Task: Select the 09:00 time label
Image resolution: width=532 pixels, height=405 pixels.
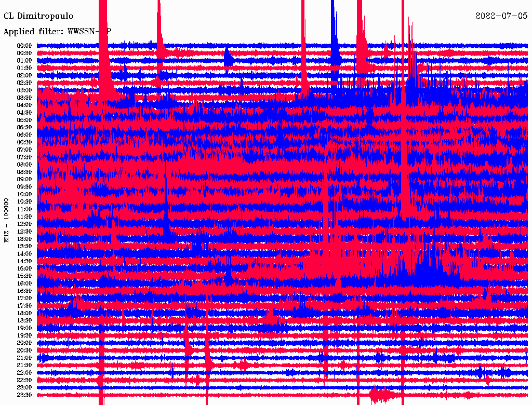Action: pos(24,180)
